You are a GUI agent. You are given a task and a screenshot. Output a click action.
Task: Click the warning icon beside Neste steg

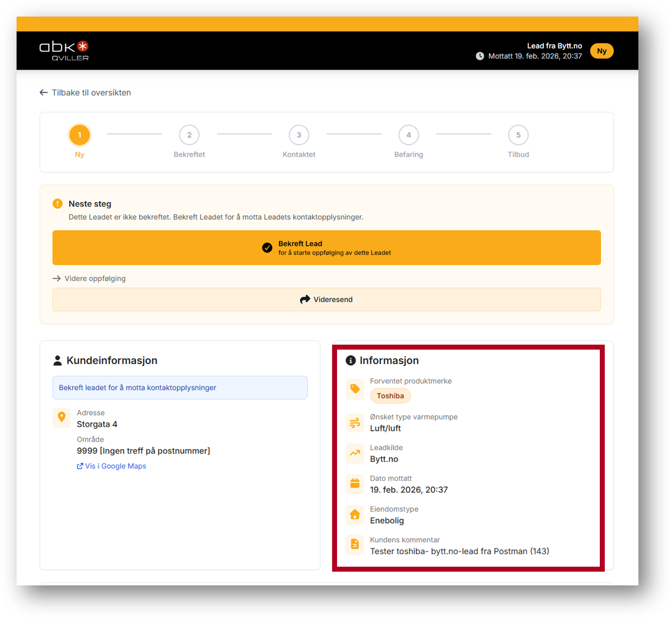click(58, 204)
